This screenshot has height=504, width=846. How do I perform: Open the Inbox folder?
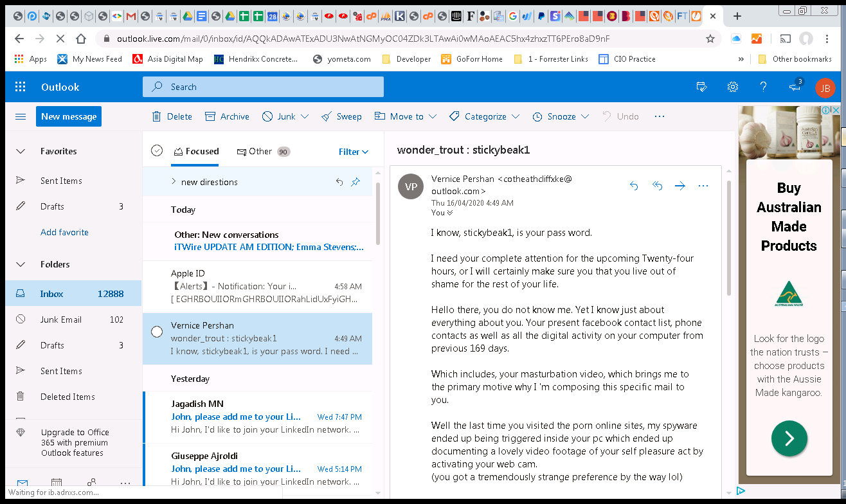tap(73, 294)
